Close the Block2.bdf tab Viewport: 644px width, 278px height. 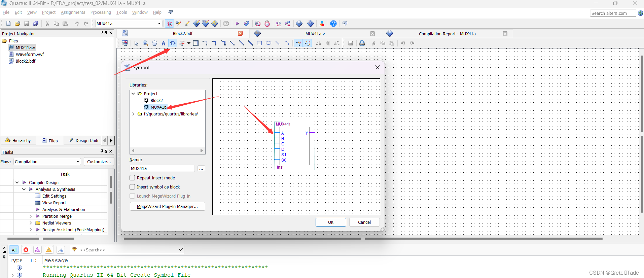(x=240, y=33)
